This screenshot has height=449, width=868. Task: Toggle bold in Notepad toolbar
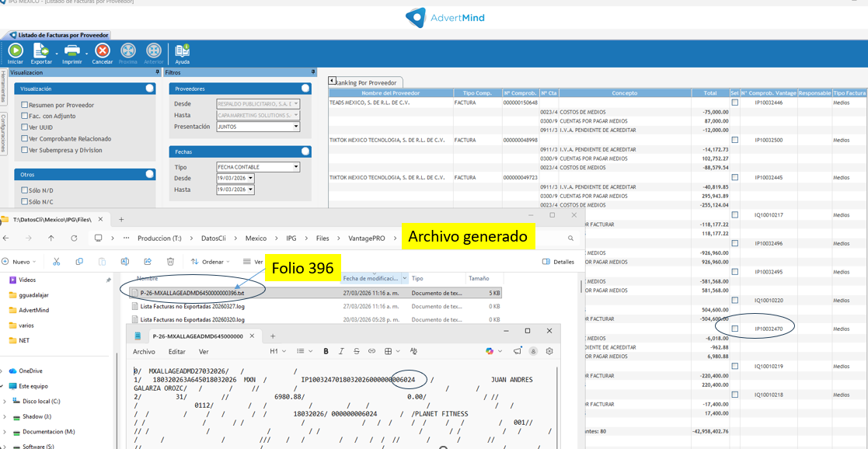(x=326, y=351)
